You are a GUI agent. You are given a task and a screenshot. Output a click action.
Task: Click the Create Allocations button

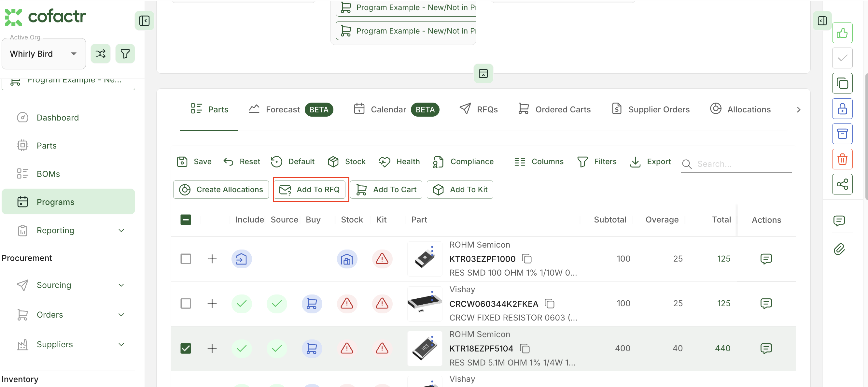[221, 190]
